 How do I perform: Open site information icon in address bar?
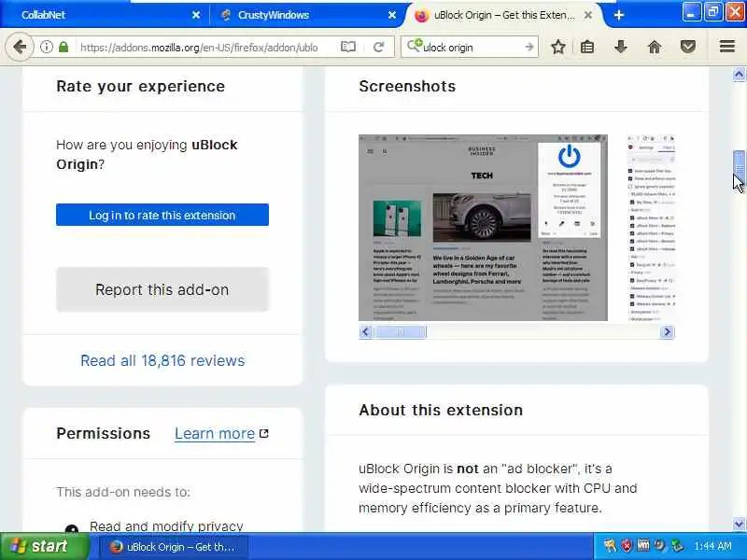pyautogui.click(x=46, y=47)
